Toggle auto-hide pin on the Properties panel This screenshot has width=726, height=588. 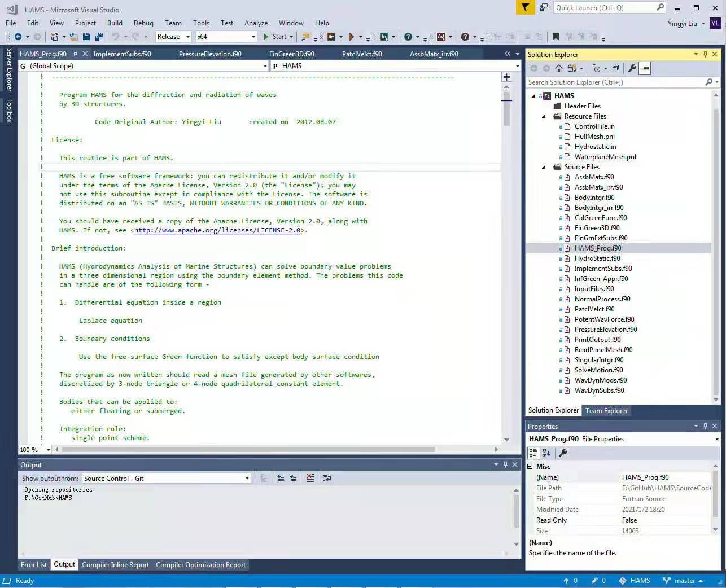[x=705, y=426]
